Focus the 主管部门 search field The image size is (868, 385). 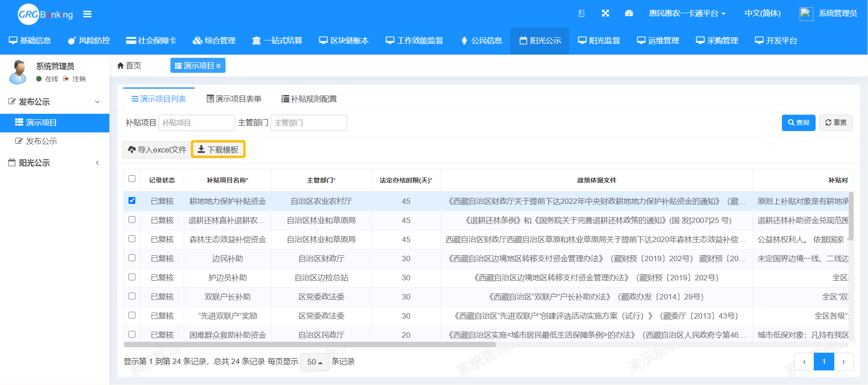(x=308, y=122)
